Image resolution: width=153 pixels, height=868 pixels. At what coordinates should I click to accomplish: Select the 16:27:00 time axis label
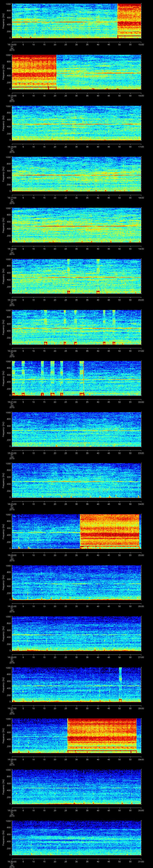(x=12, y=708)
